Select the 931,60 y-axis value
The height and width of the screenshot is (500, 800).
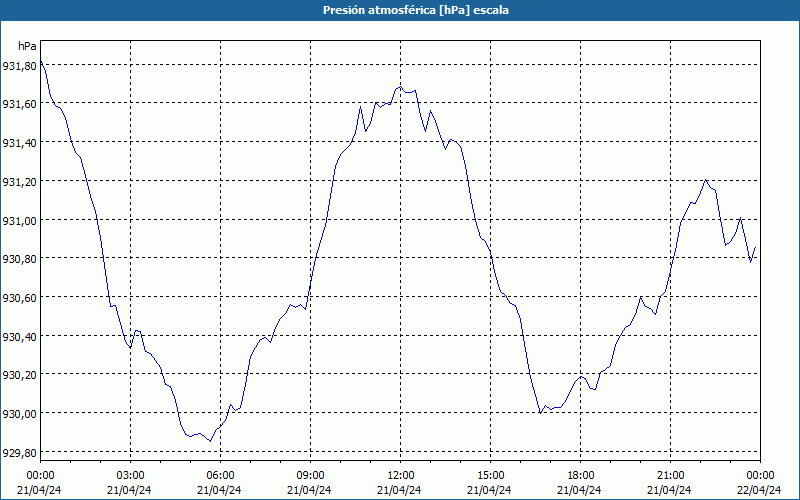tap(19, 104)
